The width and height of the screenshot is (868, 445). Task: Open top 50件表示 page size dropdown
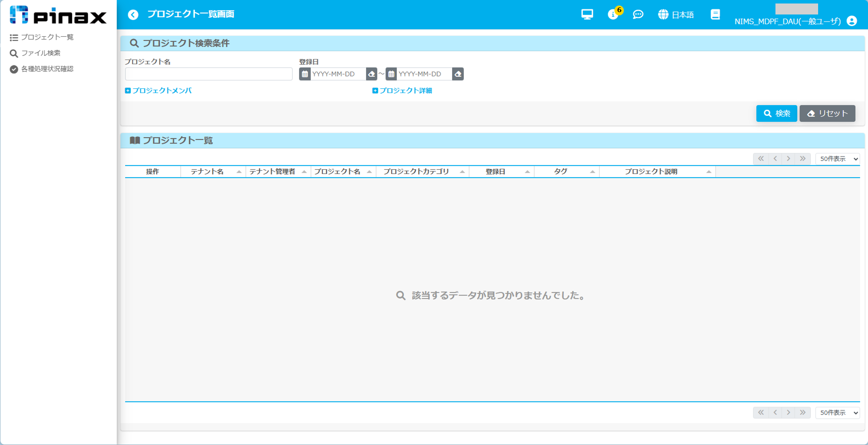pyautogui.click(x=837, y=159)
